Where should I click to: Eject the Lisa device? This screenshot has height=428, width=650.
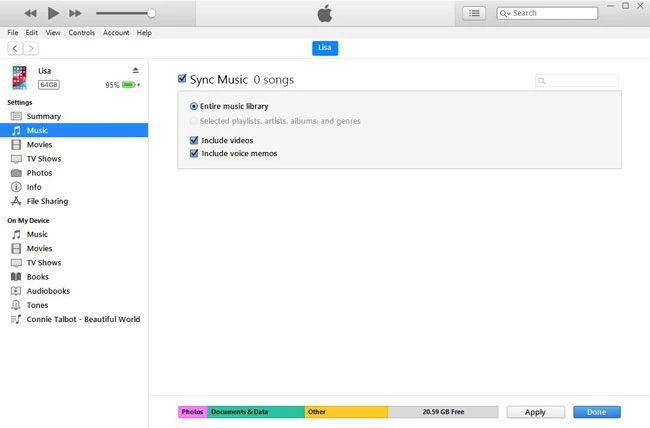click(x=136, y=70)
